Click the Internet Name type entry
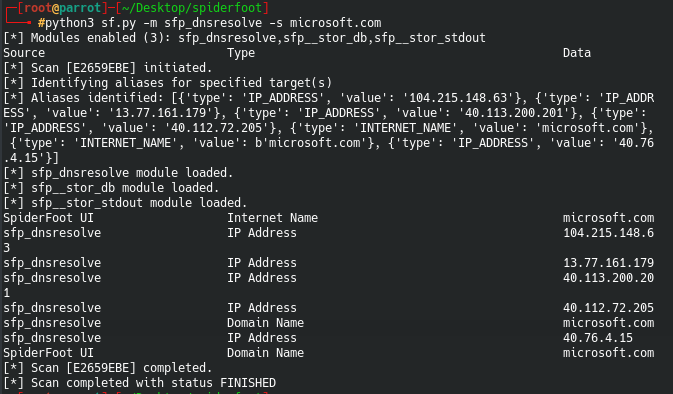 [x=273, y=218]
